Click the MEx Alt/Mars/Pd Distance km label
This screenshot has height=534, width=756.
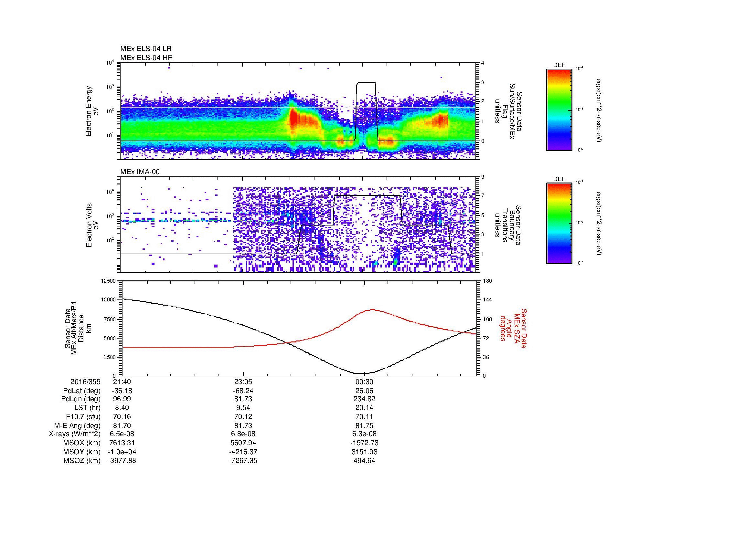78,328
